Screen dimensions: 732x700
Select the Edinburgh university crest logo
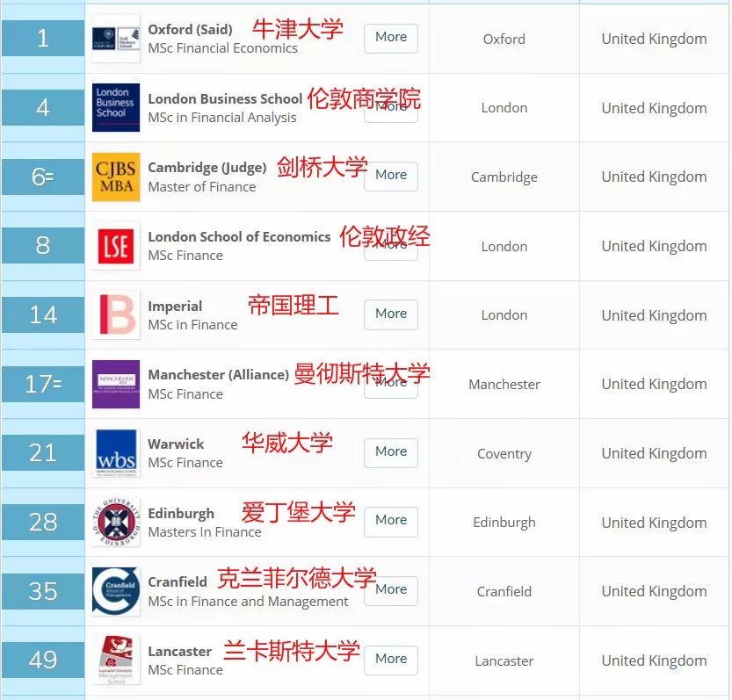115,522
